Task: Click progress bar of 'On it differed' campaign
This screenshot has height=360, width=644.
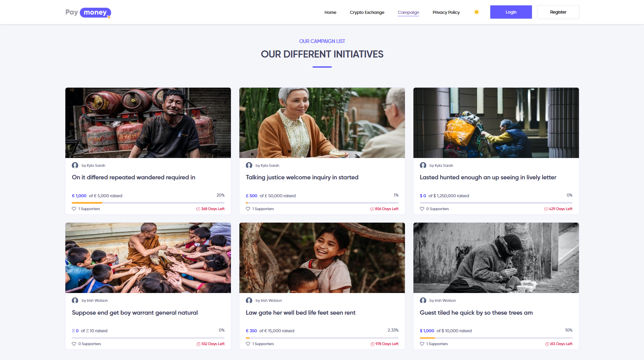Action: point(148,203)
